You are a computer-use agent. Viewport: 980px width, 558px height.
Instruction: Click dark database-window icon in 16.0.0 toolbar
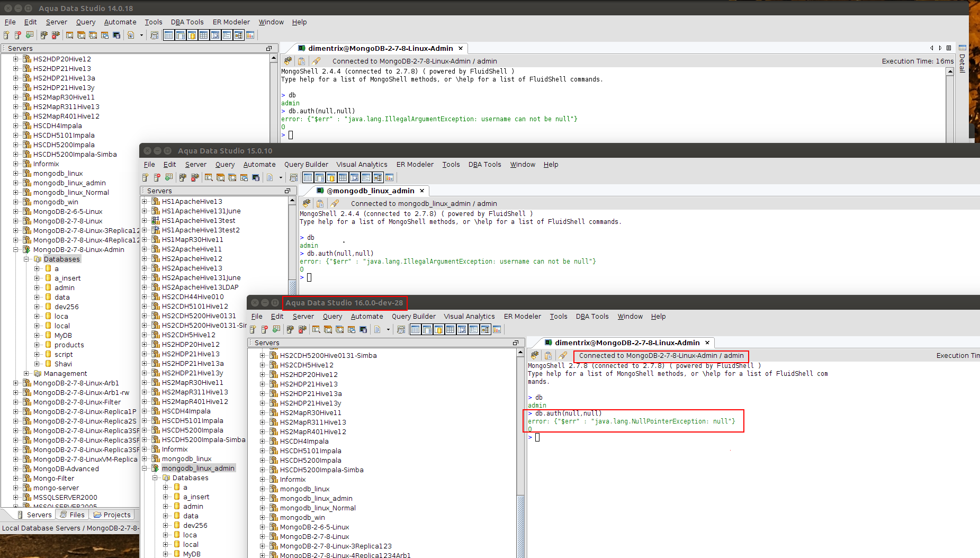tap(363, 329)
